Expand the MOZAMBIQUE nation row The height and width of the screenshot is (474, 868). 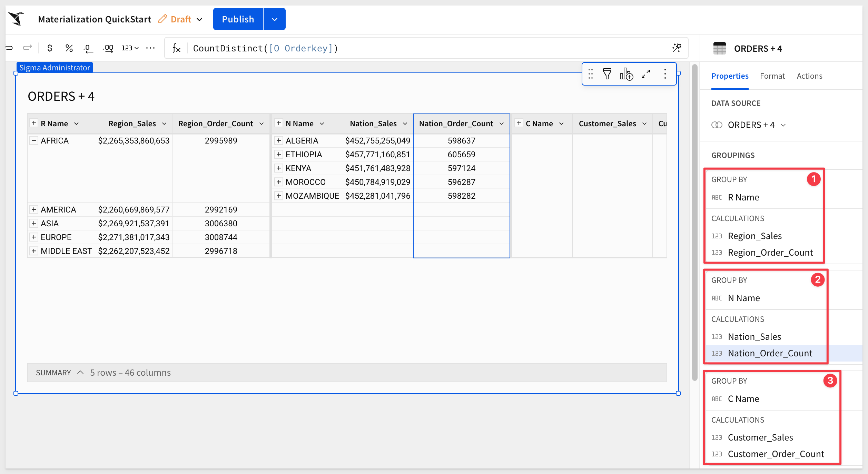pyautogui.click(x=279, y=196)
